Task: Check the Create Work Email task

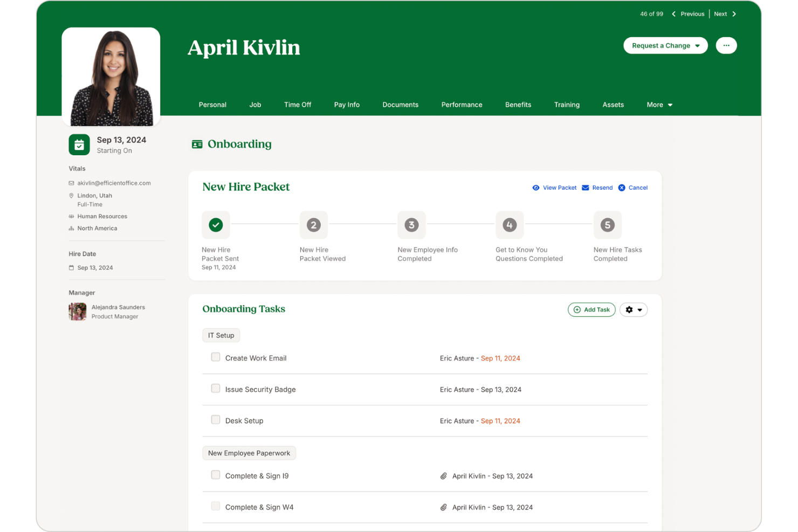Action: pos(216,357)
